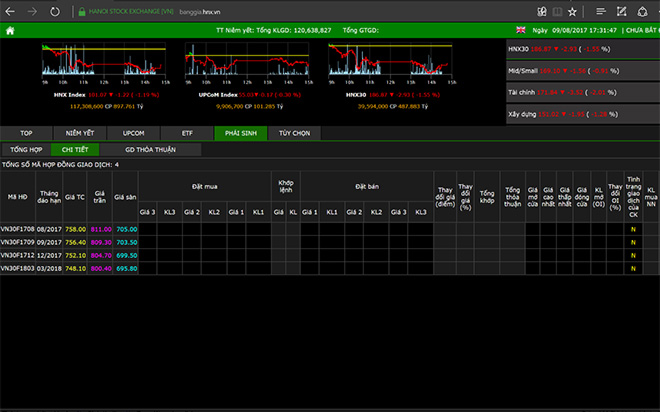Click the browser forward arrow
The width and height of the screenshot is (660, 412).
point(33,10)
